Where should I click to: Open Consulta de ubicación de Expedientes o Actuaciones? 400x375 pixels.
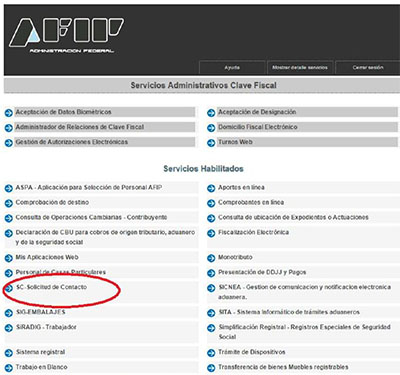pos(293,217)
